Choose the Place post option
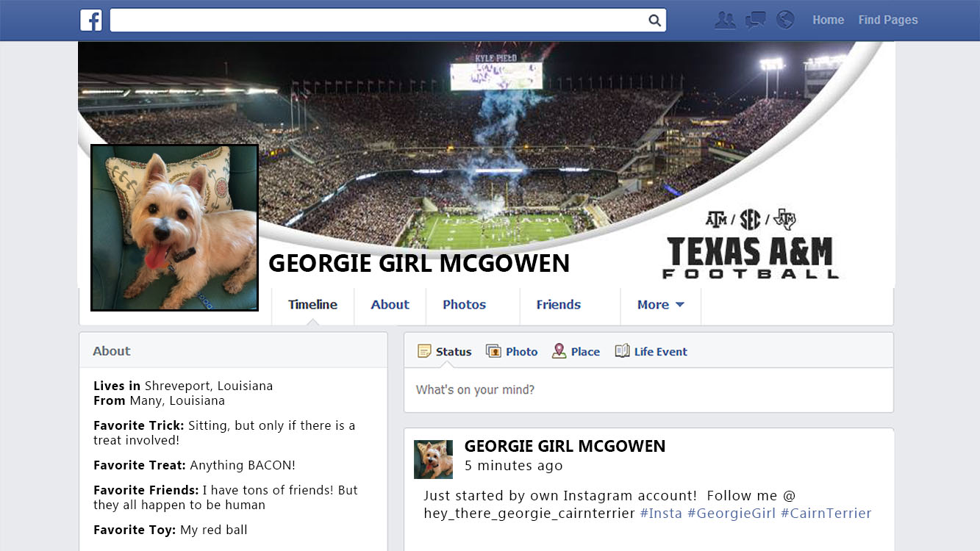Image resolution: width=980 pixels, height=551 pixels. pyautogui.click(x=576, y=351)
